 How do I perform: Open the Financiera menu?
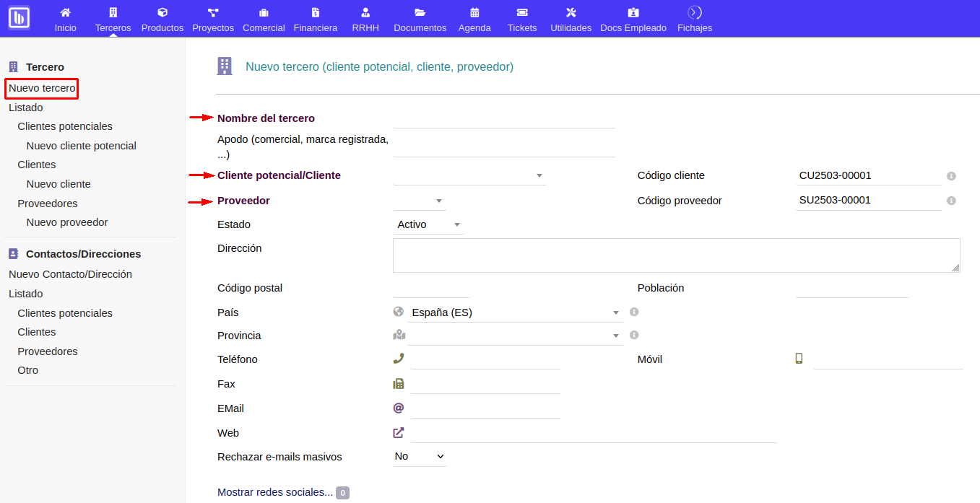[315, 19]
